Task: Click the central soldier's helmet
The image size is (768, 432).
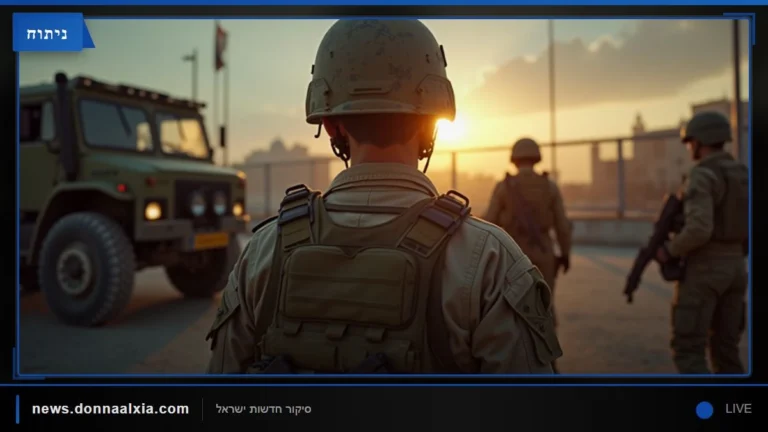Action: tap(380, 71)
